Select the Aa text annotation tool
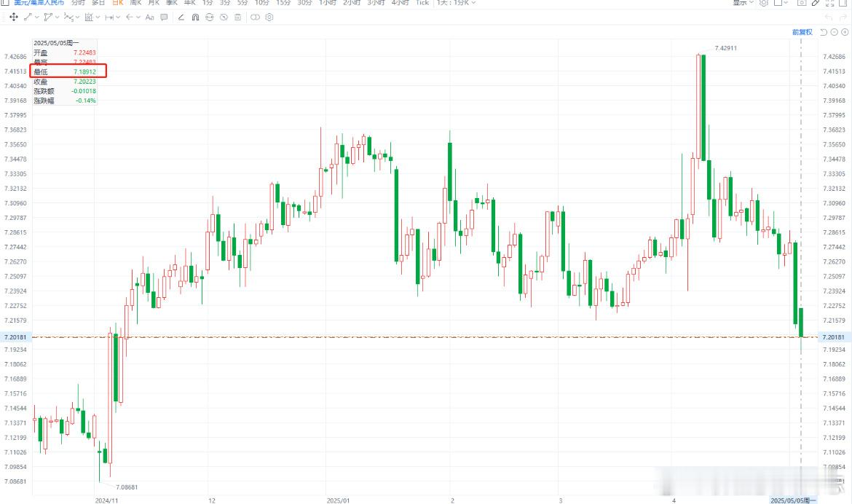 [149, 17]
